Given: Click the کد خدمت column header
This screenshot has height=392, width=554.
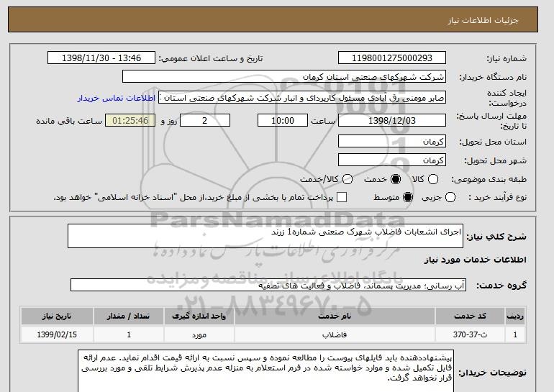Looking at the screenshot, I should coord(470,316).
